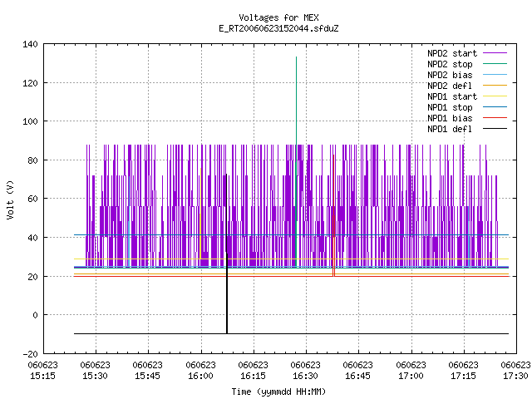Pick the purple NPD2 start legend line
The width and height of the screenshot is (532, 399).
pos(495,53)
